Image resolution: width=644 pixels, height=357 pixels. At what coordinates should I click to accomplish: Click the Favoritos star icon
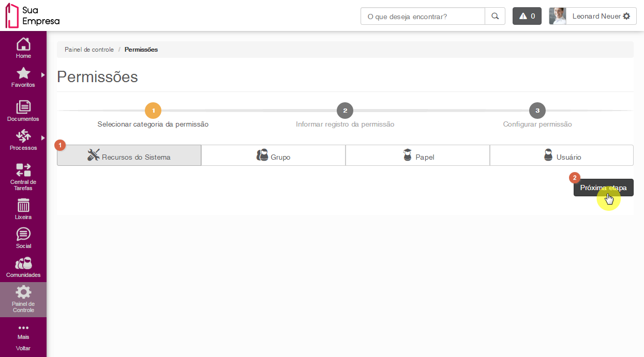[23, 74]
